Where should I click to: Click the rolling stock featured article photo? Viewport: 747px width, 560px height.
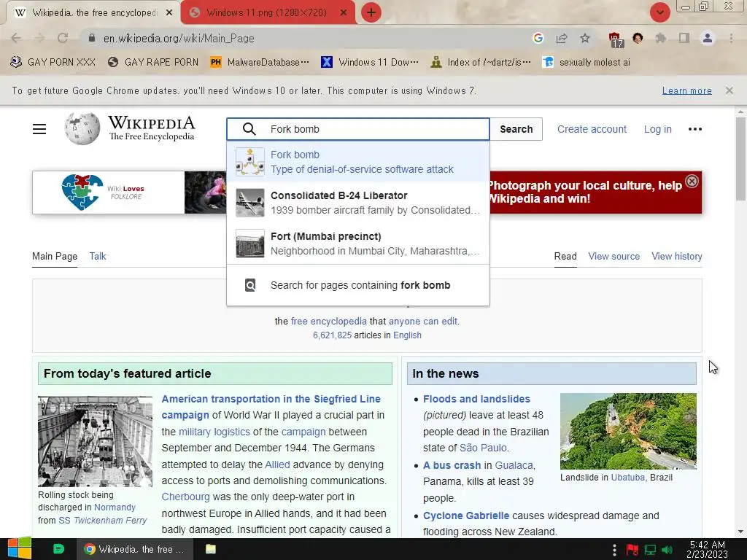(x=96, y=441)
